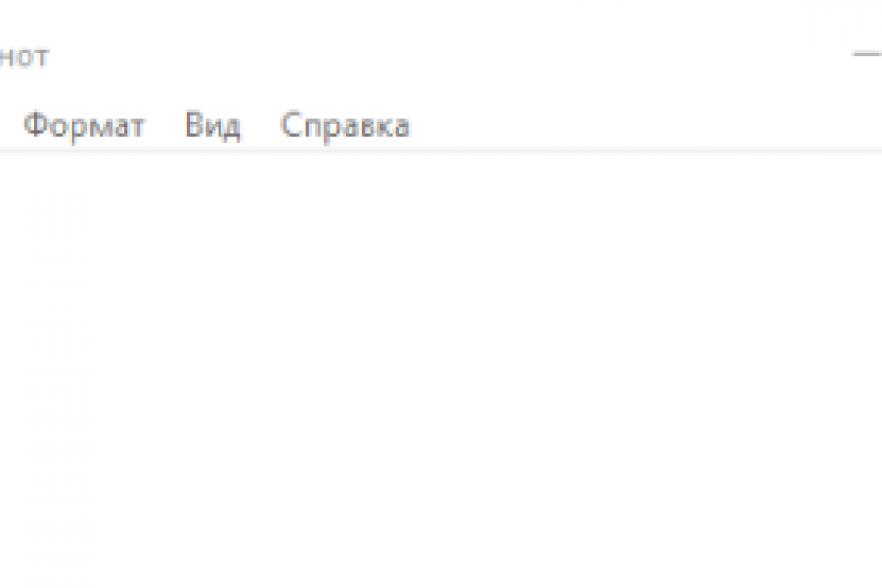Open the Справка menu
Viewport: 882px width, 588px height.
pos(345,124)
